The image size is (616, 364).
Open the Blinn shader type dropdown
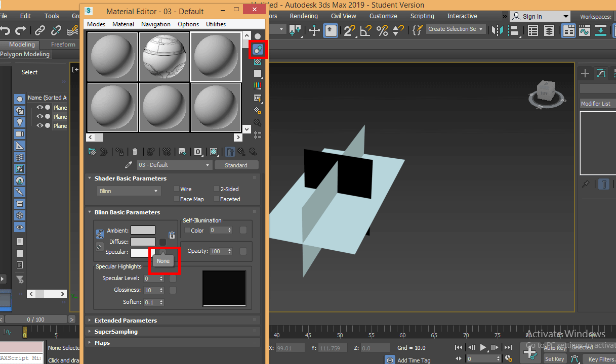[129, 191]
